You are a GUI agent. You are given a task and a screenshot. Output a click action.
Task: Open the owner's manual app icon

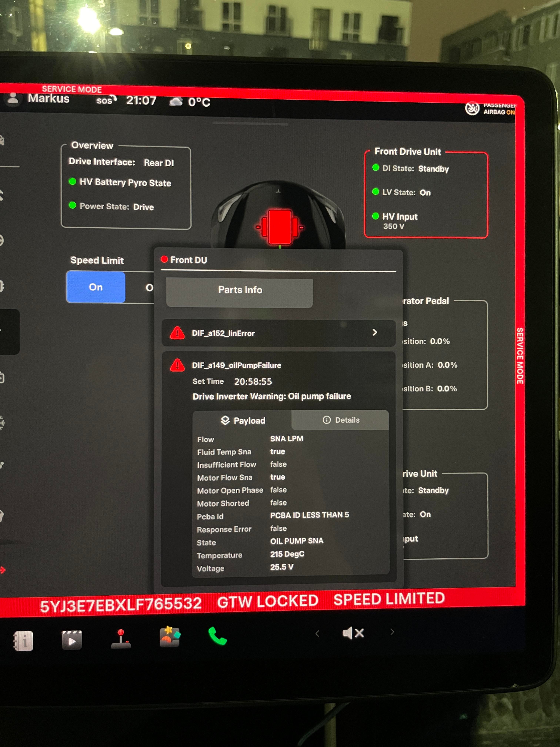(x=23, y=641)
